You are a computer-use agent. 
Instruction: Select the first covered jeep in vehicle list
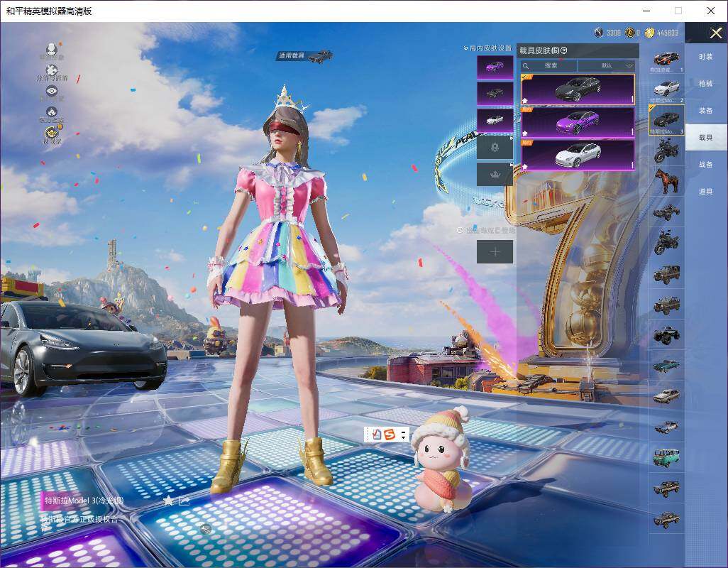click(666, 274)
